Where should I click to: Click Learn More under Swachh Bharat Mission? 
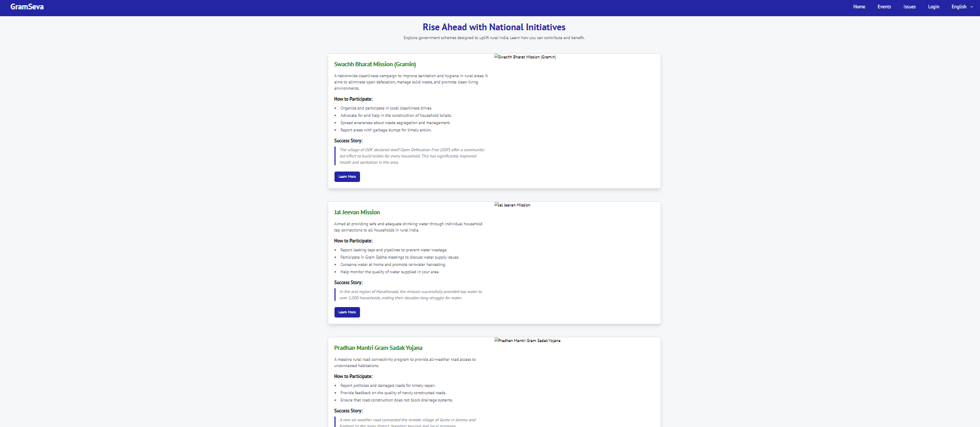(347, 177)
